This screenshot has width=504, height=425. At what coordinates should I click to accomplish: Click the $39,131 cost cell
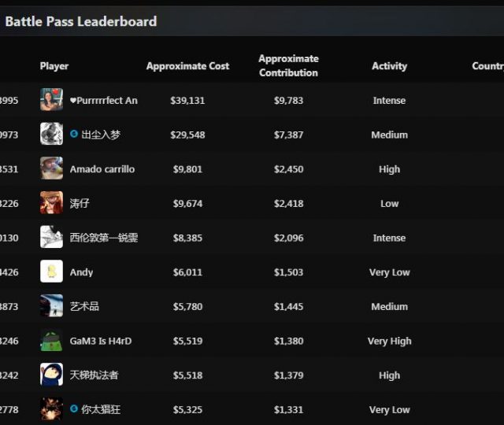pyautogui.click(x=187, y=101)
